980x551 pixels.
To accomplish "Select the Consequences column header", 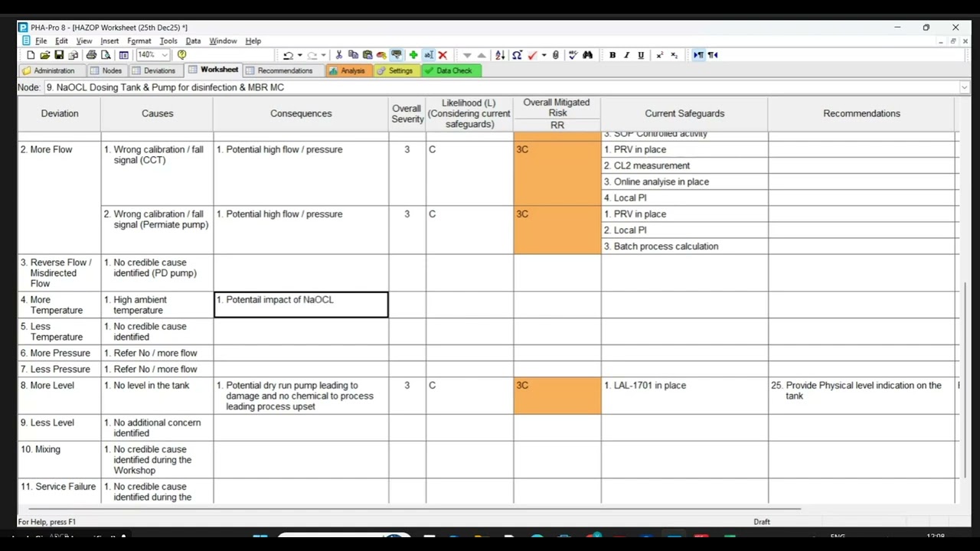I will (x=301, y=113).
